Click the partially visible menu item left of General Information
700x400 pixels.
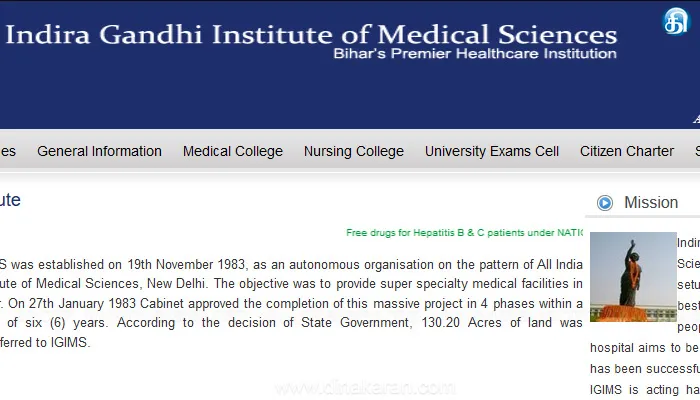pos(8,151)
